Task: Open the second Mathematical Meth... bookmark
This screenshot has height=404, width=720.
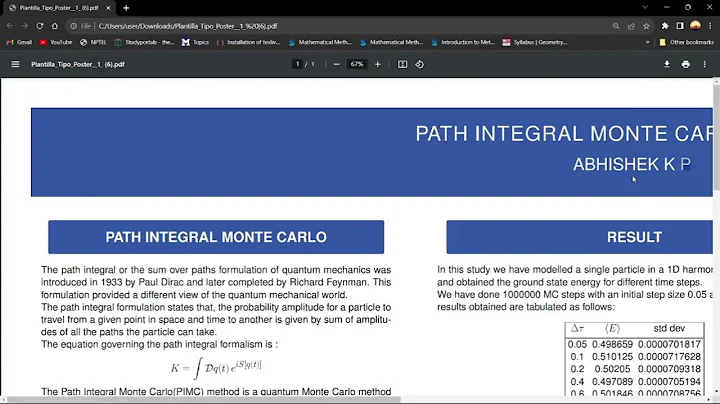Action: (391, 42)
